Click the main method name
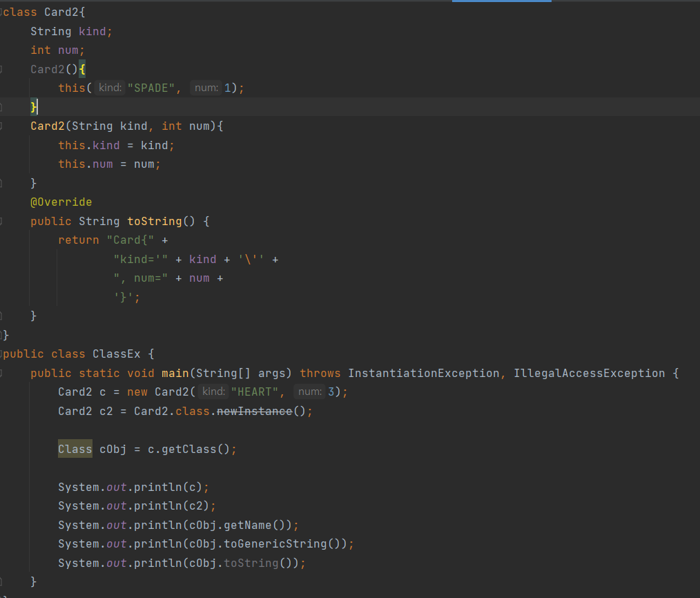The height and width of the screenshot is (598, 700). [175, 373]
